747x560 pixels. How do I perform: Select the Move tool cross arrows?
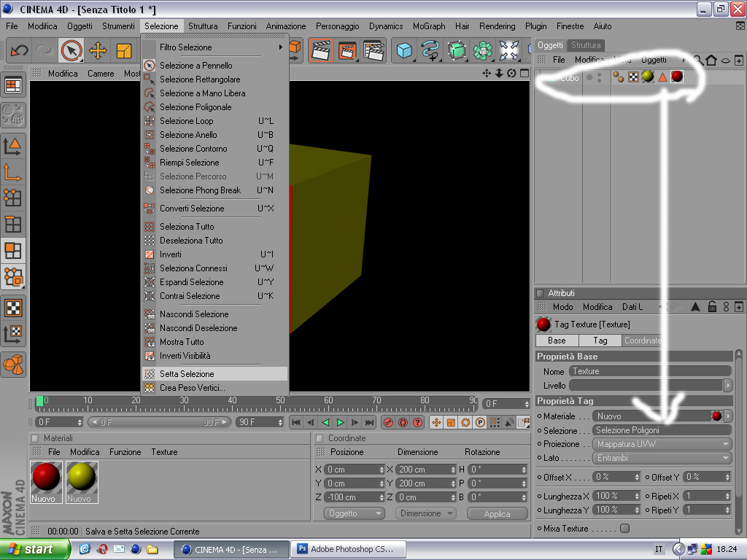[98, 50]
